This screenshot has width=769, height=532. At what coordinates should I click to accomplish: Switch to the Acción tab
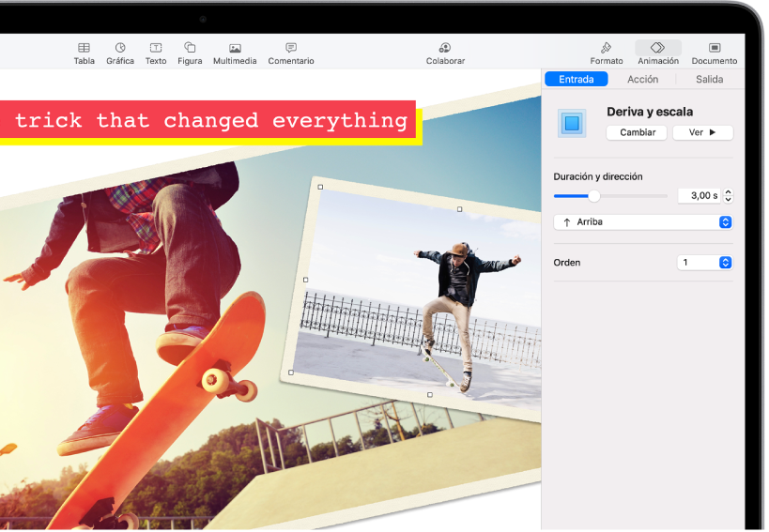pos(642,80)
